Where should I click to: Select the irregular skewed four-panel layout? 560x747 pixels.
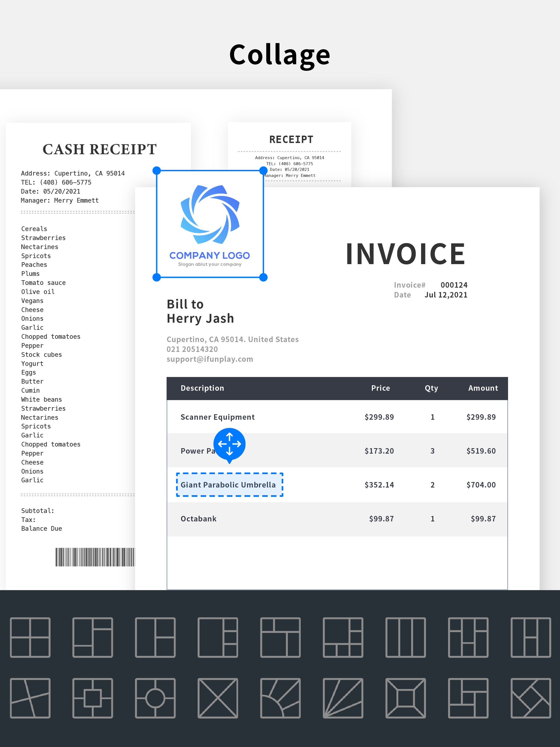pyautogui.click(x=30, y=698)
